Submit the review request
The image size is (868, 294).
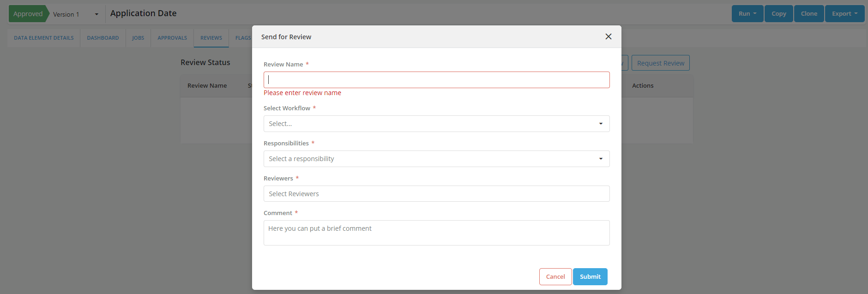point(590,276)
